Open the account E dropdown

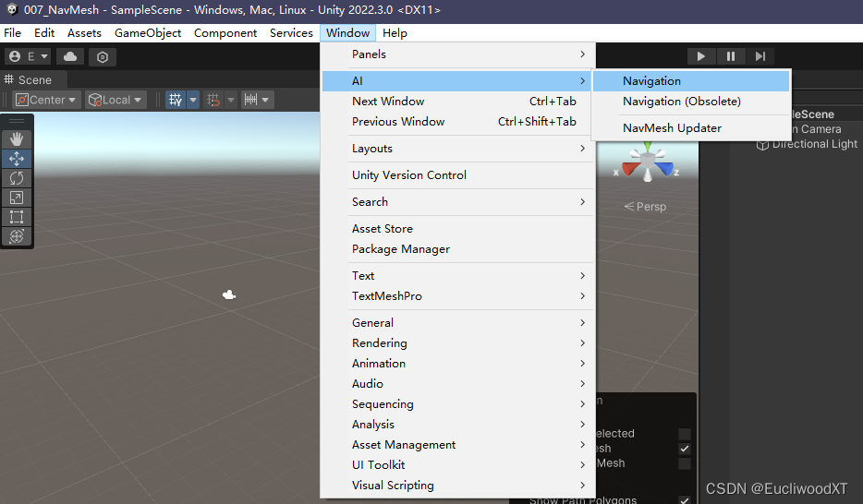[29, 56]
